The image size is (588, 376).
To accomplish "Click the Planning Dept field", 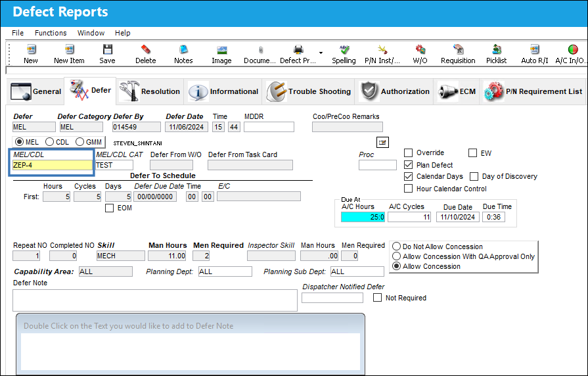I will pos(225,271).
